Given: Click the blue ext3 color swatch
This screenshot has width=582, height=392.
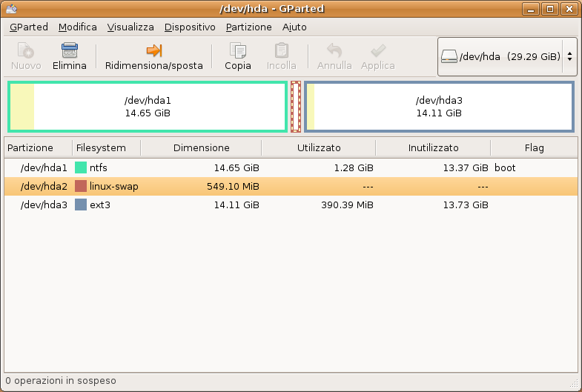Looking at the screenshot, I should click(81, 205).
